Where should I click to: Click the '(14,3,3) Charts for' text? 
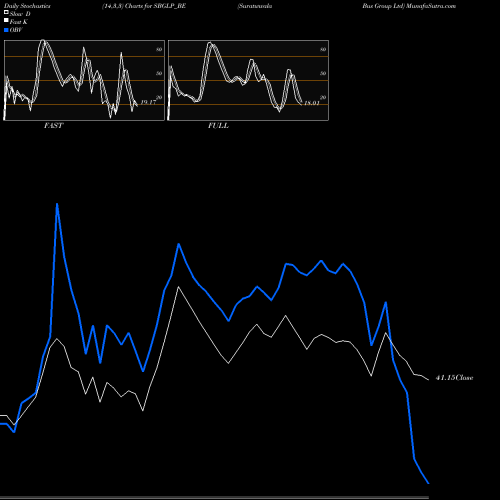pos(127,6)
